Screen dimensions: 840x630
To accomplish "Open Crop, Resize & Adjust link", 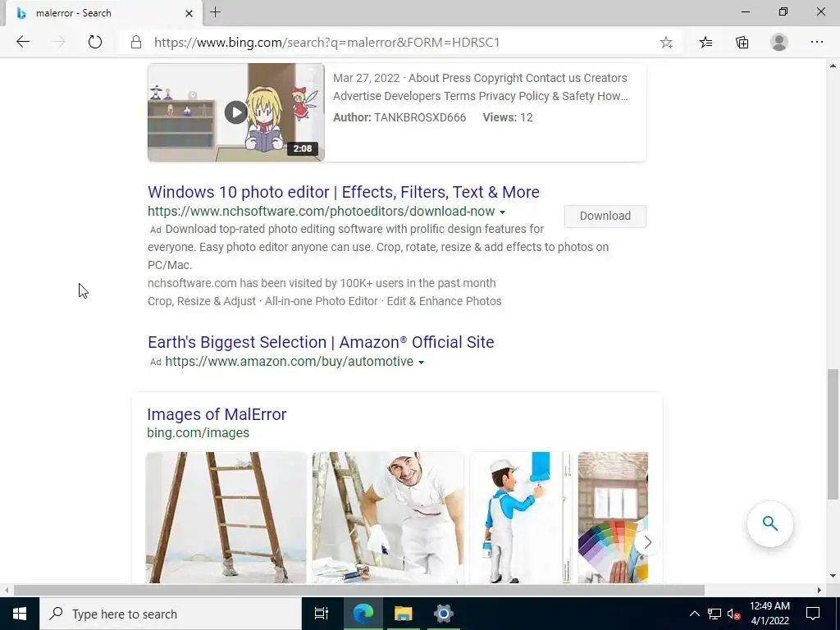I will (x=202, y=301).
